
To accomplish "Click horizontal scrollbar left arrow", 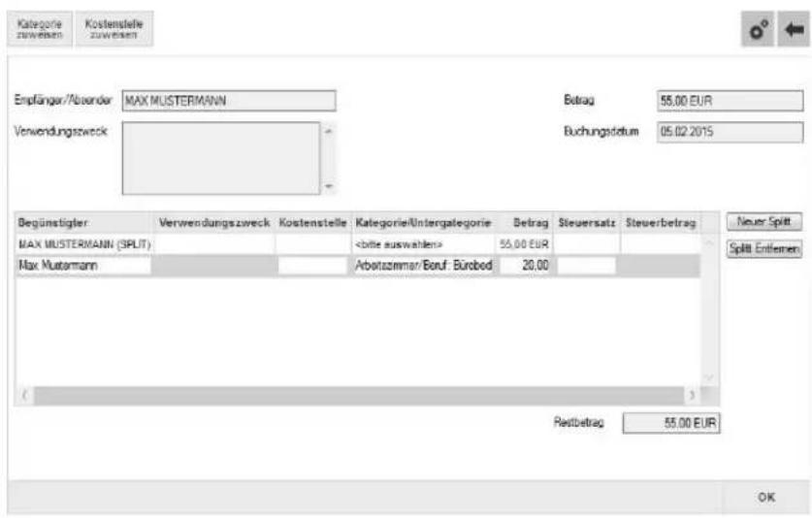I will tap(24, 395).
